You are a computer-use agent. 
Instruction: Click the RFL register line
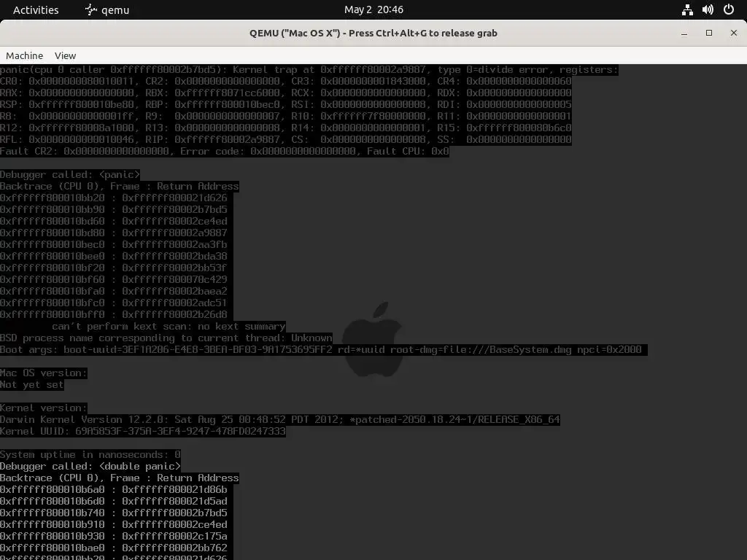pos(286,139)
